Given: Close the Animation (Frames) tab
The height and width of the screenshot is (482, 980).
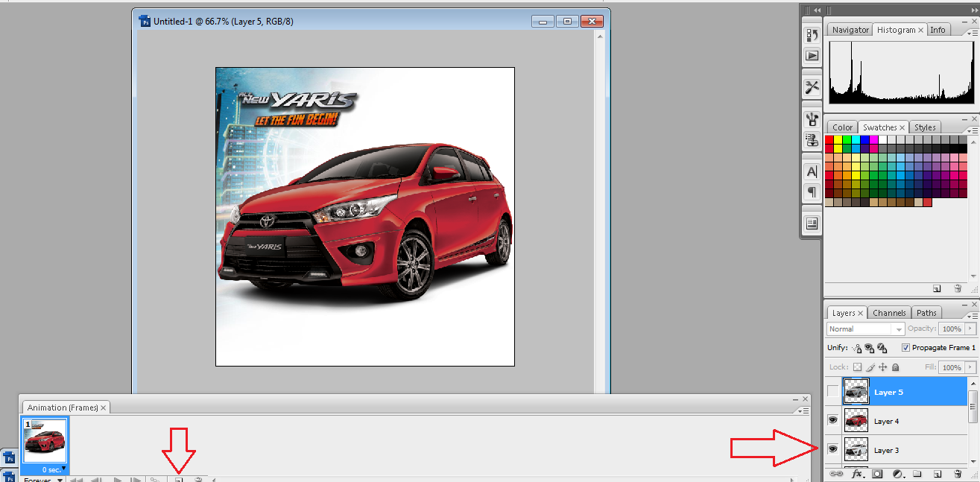Looking at the screenshot, I should 104,408.
